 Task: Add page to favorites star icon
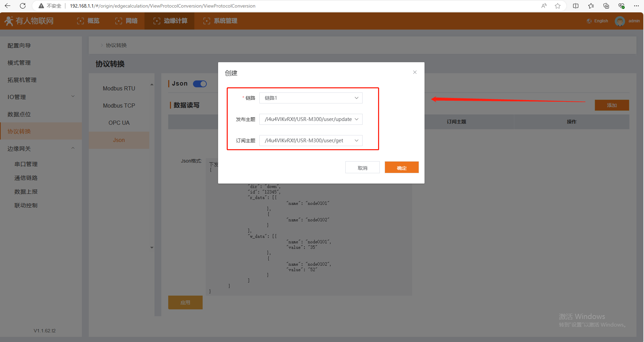point(558,6)
